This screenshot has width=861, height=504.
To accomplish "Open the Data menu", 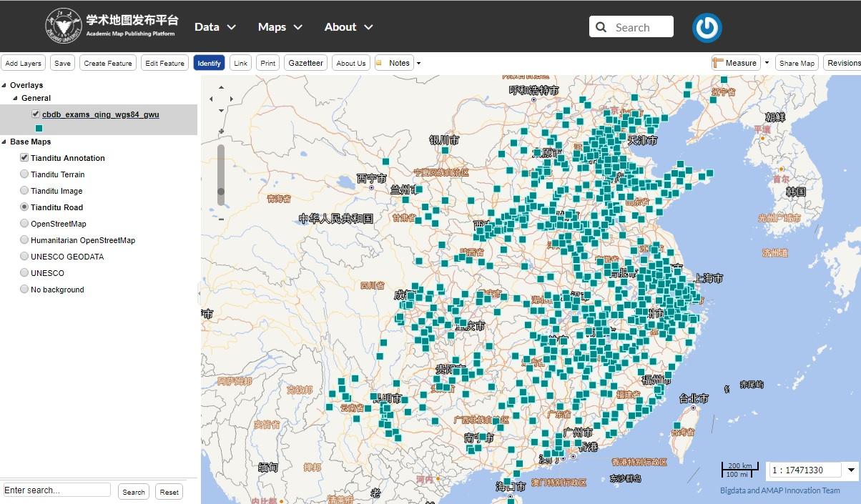I will click(215, 27).
